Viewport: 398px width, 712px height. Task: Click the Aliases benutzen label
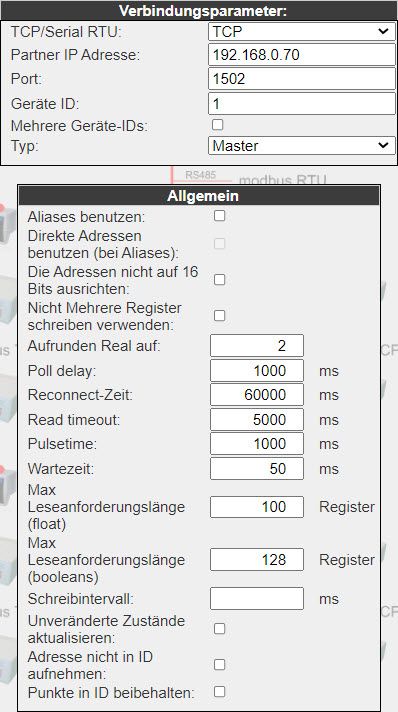(86, 217)
